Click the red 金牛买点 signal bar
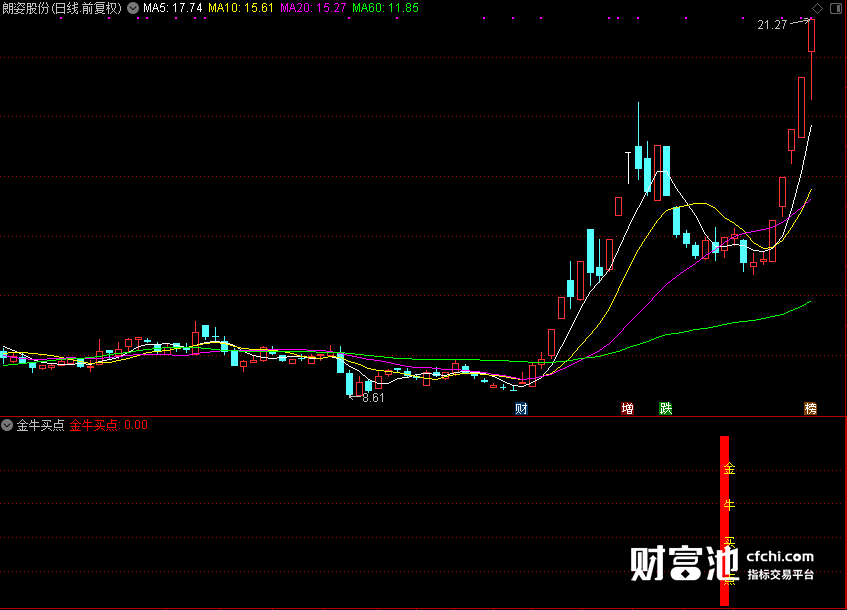 point(724,521)
